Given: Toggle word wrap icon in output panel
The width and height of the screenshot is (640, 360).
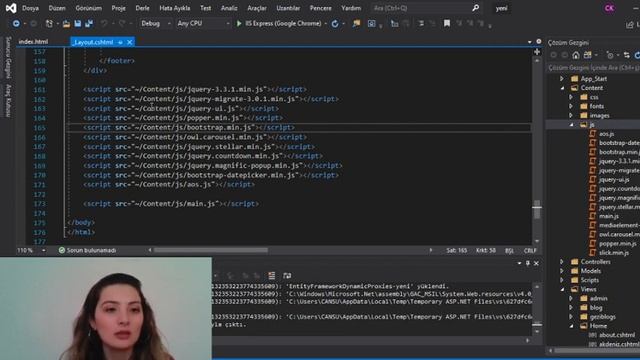Looking at the screenshot, I should tap(287, 276).
